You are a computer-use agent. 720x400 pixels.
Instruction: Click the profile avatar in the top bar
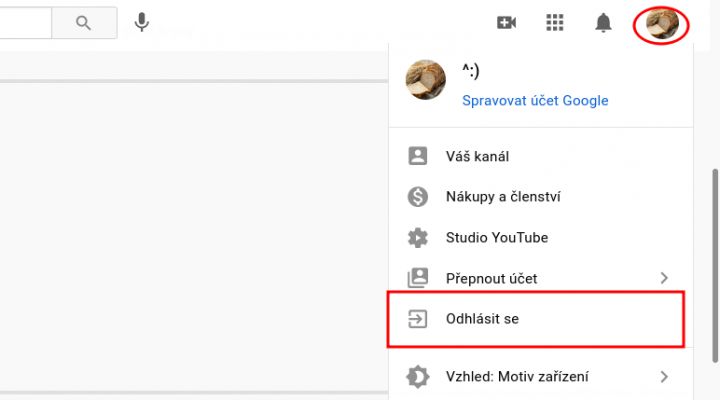(662, 24)
